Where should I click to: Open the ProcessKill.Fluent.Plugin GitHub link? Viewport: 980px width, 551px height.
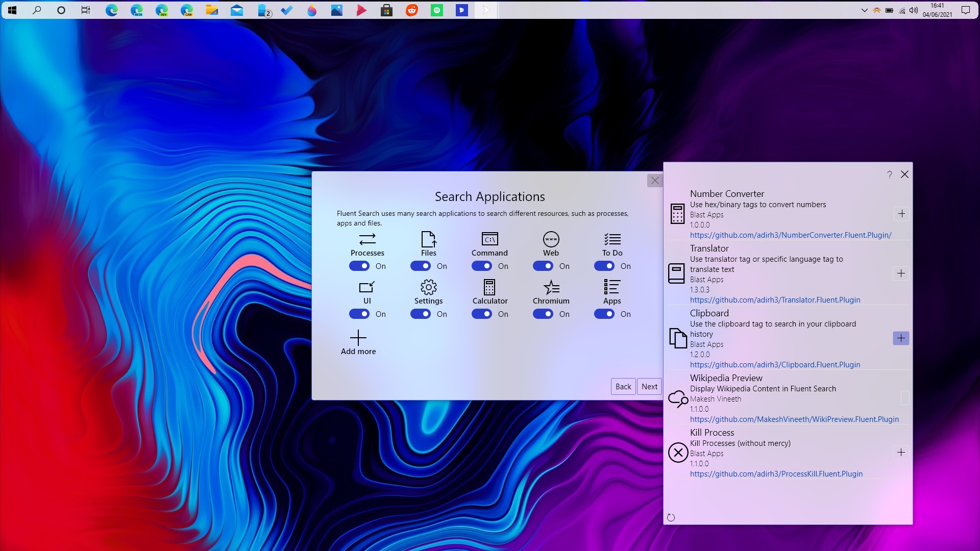pos(776,474)
